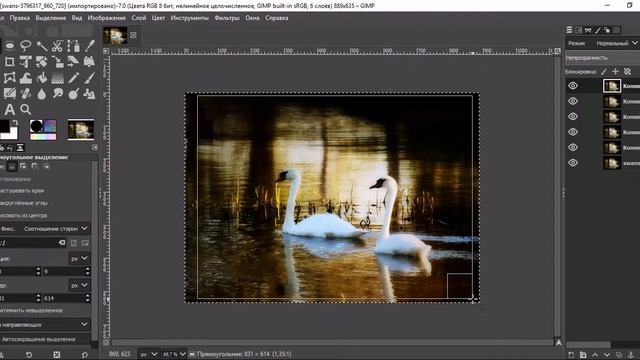
Task: Click the canvas horizontal scrollbar
Action: click(332, 342)
